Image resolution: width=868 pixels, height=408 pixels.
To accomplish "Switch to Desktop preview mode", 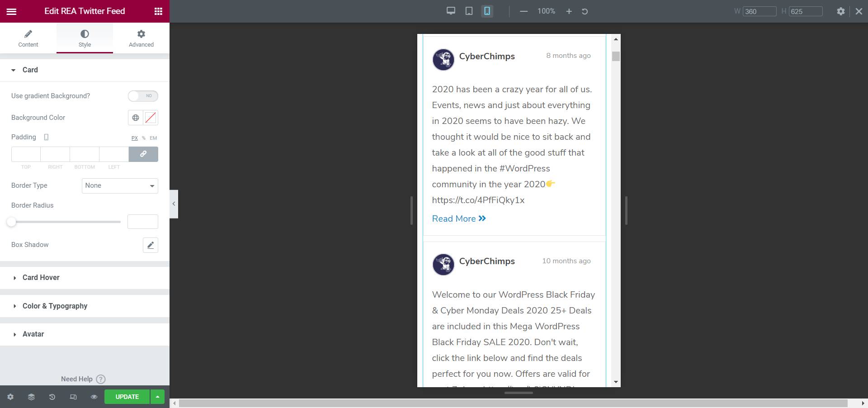I will (x=451, y=11).
